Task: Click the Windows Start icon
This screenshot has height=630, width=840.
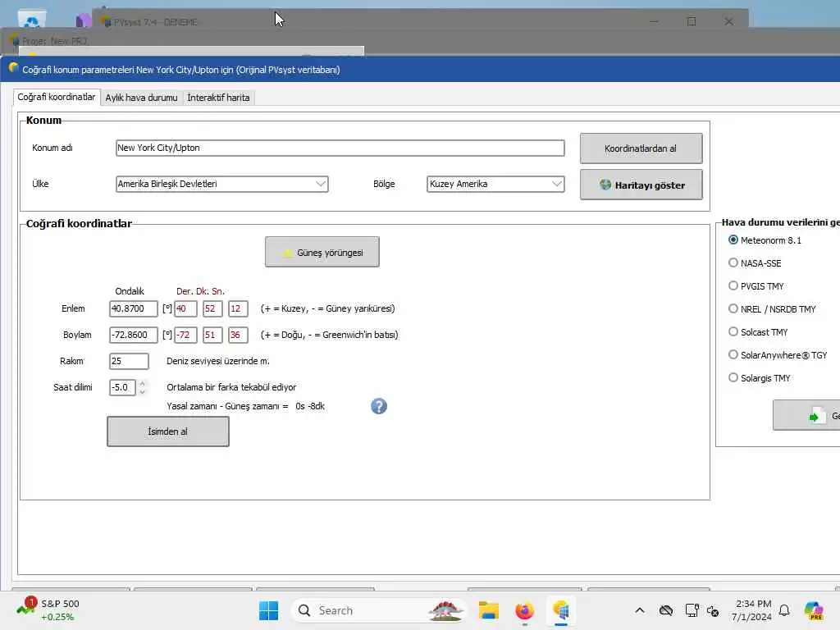Action: coord(268,610)
